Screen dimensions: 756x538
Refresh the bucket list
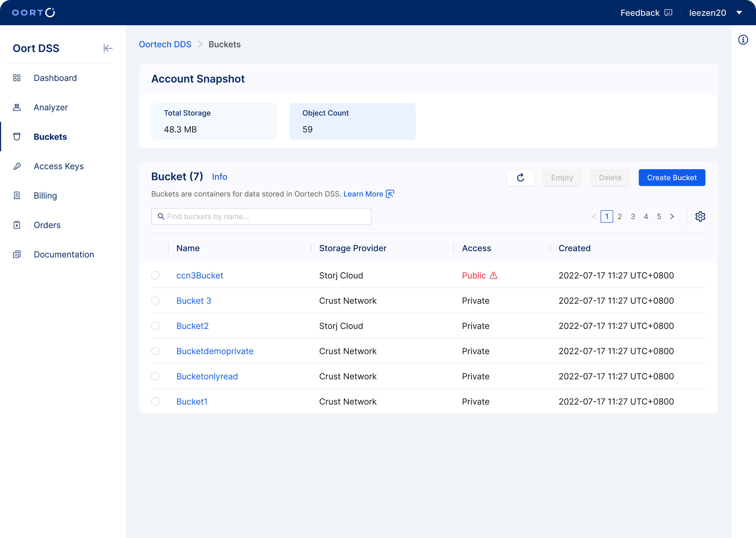520,178
